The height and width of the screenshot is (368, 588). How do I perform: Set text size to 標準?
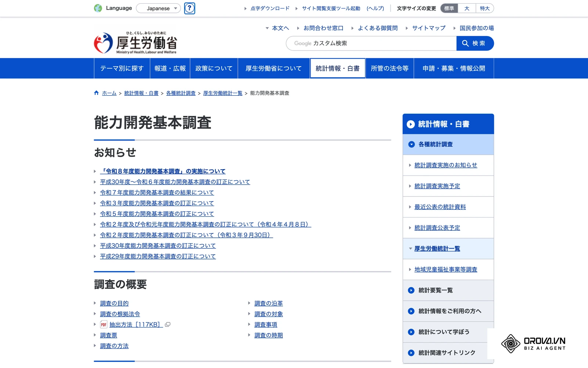[449, 8]
